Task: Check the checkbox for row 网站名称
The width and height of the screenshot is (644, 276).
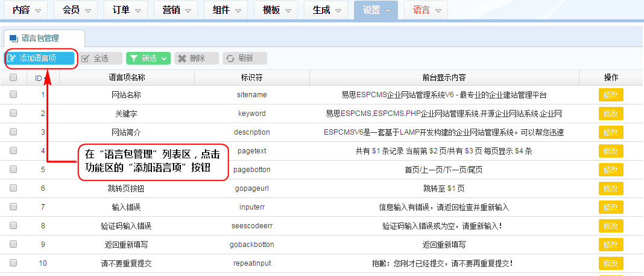Action: click(13, 95)
